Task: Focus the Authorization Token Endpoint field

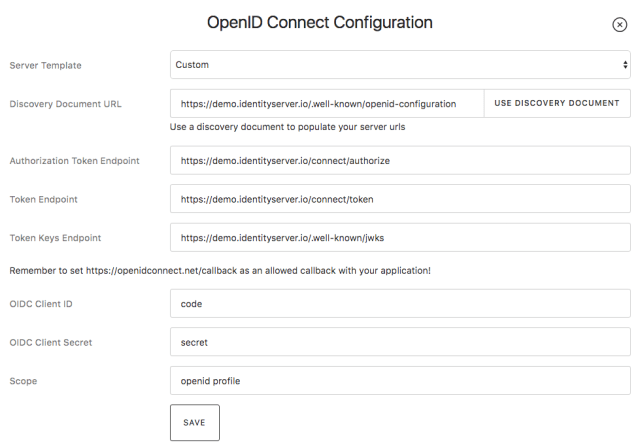Action: tap(400, 160)
